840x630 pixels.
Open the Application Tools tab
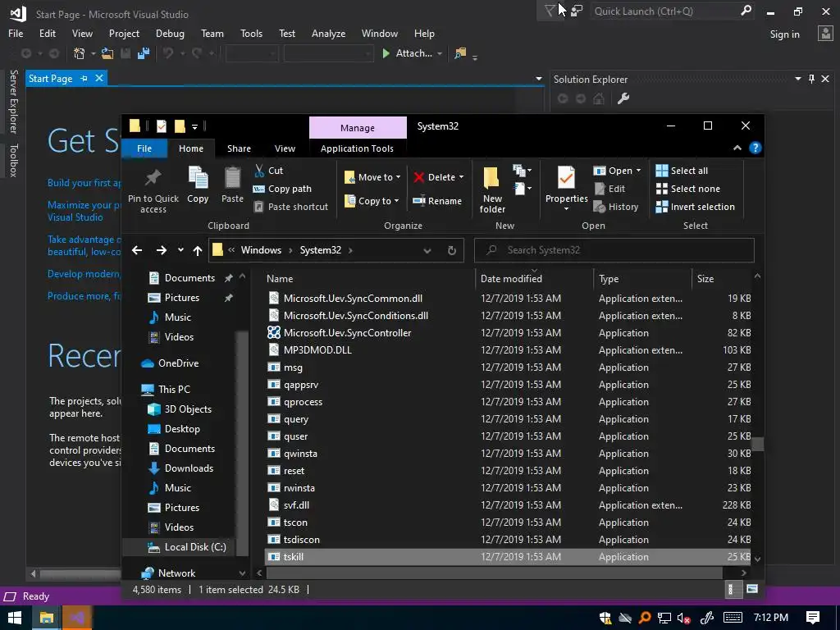point(357,148)
